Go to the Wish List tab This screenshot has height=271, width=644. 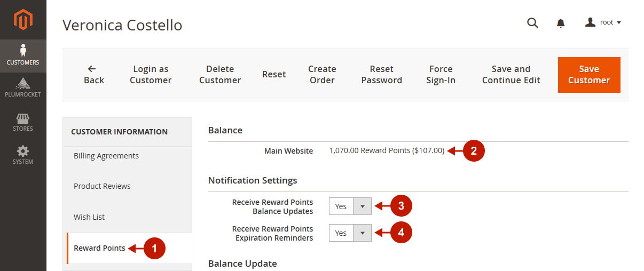pyautogui.click(x=89, y=217)
